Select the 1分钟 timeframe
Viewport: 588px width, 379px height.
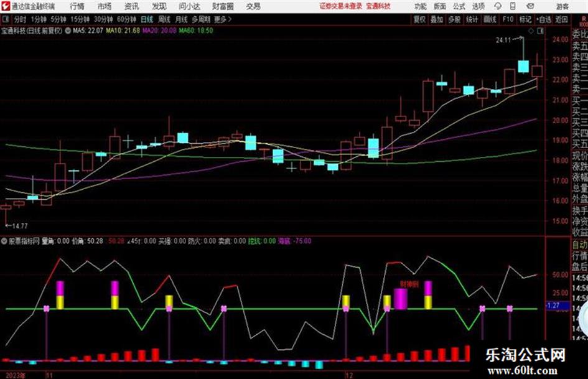click(38, 19)
